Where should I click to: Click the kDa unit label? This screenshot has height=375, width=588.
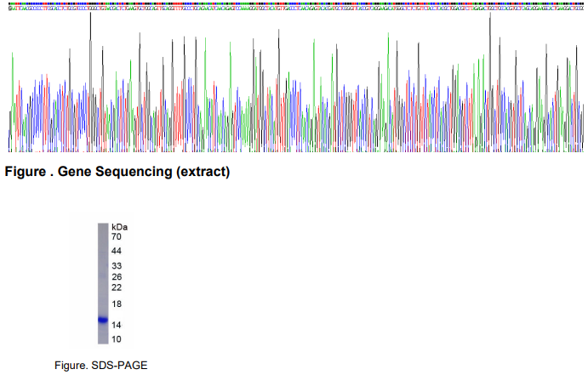[119, 227]
